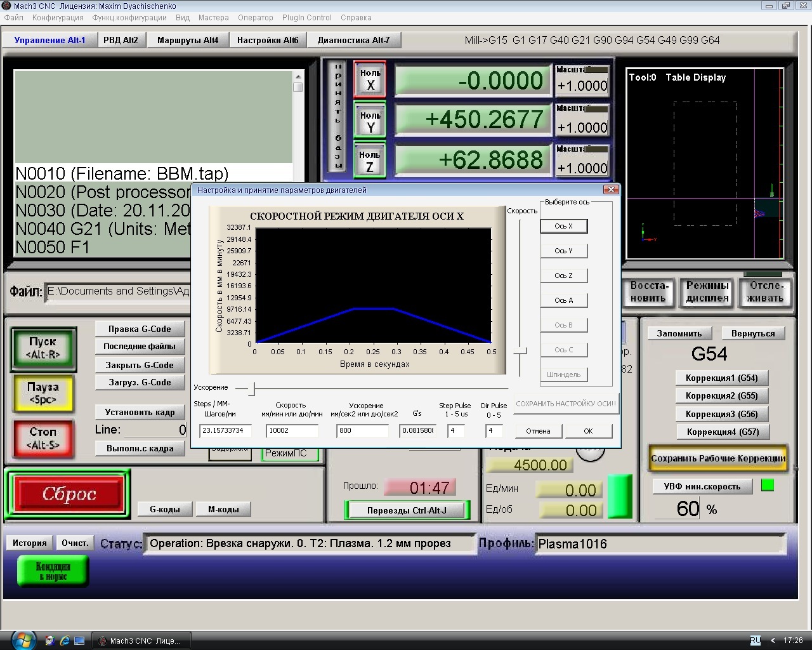
Task: Switch to the Диагностика Alt-7 tab
Action: click(x=353, y=40)
